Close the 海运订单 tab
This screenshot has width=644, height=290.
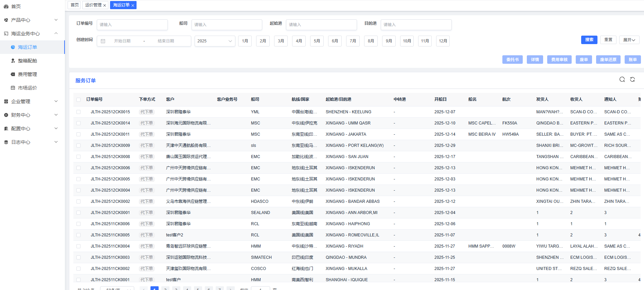pos(133,5)
